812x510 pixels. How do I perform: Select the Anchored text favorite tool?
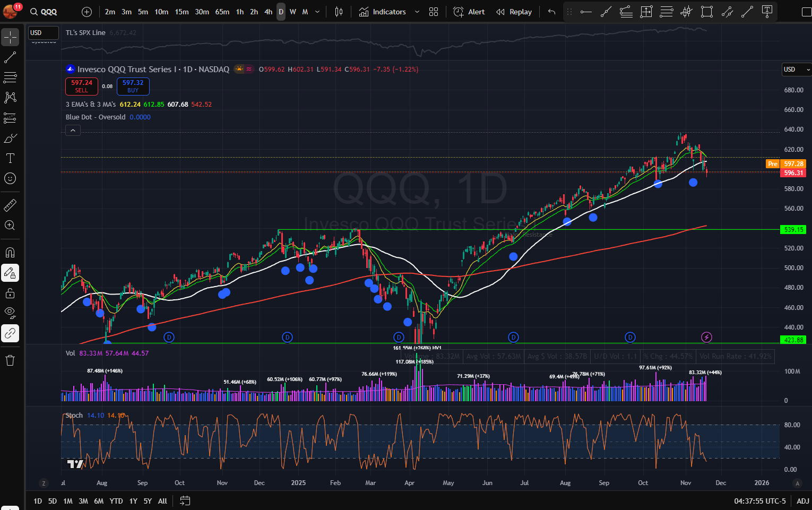[x=767, y=12]
